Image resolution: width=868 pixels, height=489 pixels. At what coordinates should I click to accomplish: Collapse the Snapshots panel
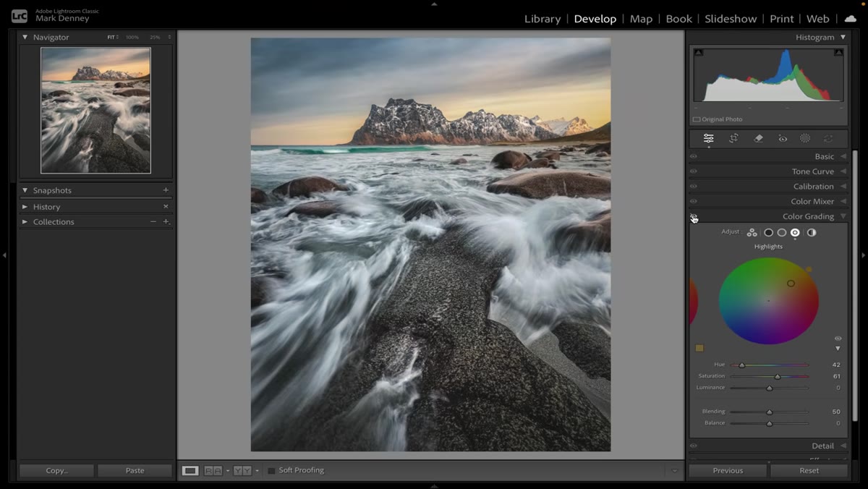[x=25, y=190]
